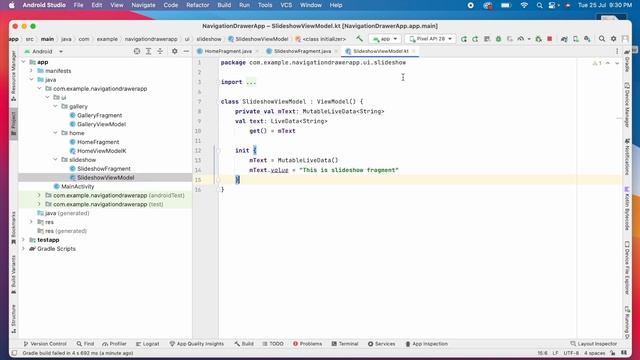Click Attach Debugger to Android Process icon
640x360 pixels.
point(538,39)
